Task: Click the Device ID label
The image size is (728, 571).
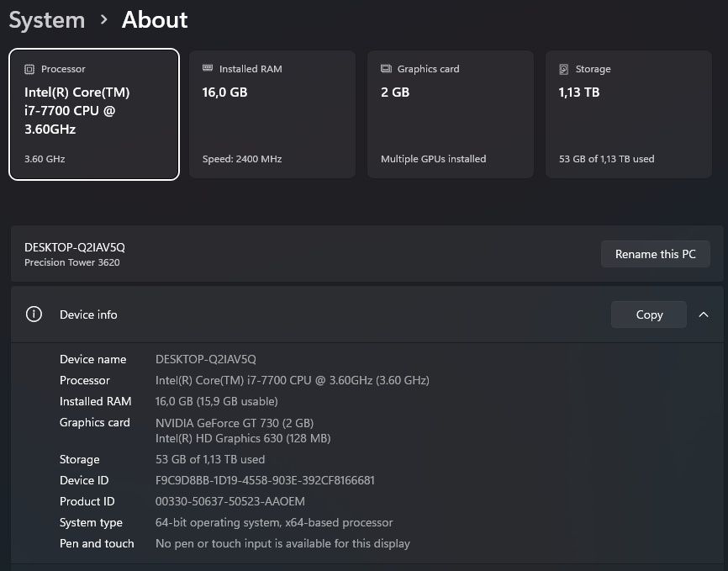Action: [x=84, y=480]
